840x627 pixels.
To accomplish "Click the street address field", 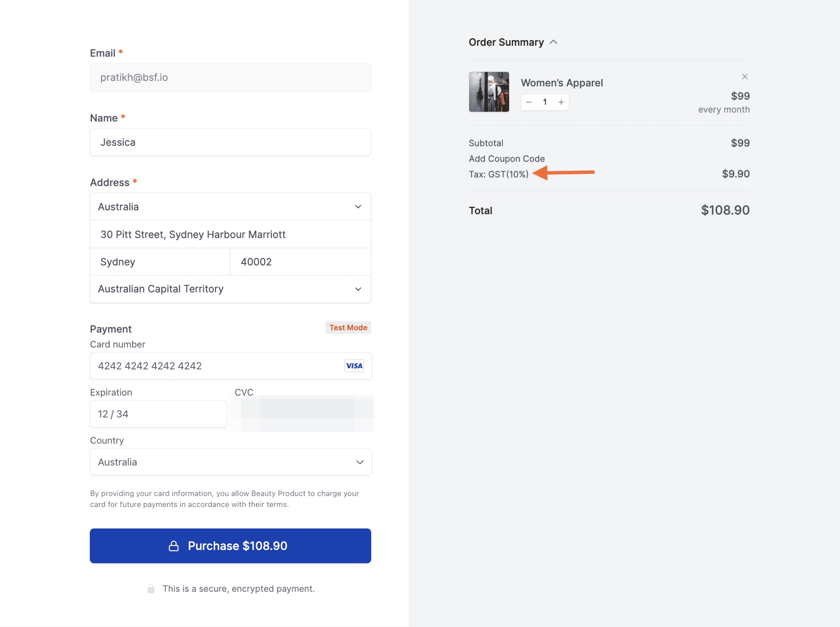I will (x=230, y=234).
